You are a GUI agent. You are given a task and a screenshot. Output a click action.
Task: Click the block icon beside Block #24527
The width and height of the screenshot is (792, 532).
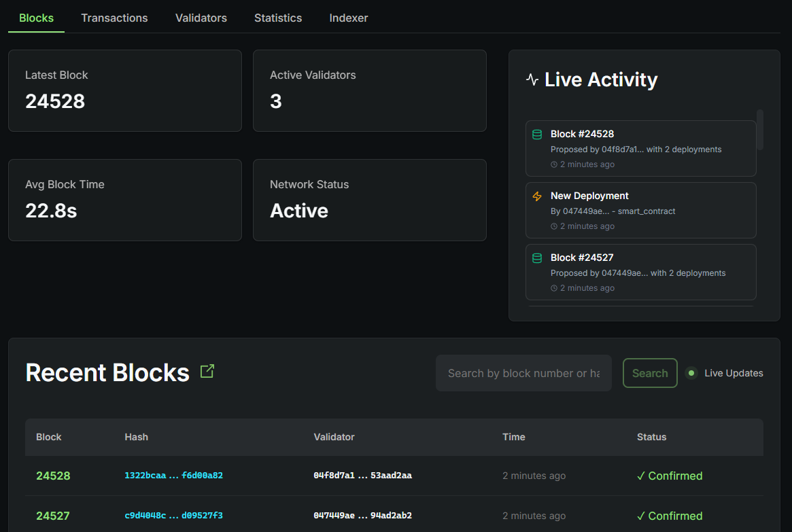point(536,257)
